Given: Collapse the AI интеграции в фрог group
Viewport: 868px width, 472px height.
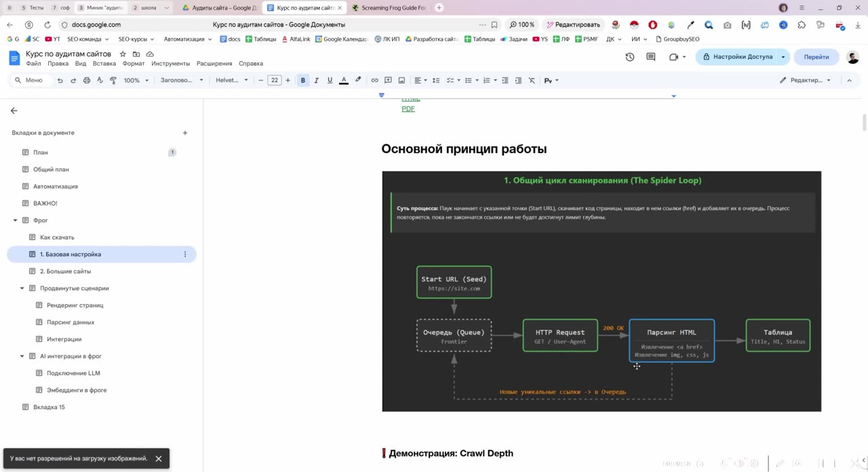Looking at the screenshot, I should pos(22,356).
